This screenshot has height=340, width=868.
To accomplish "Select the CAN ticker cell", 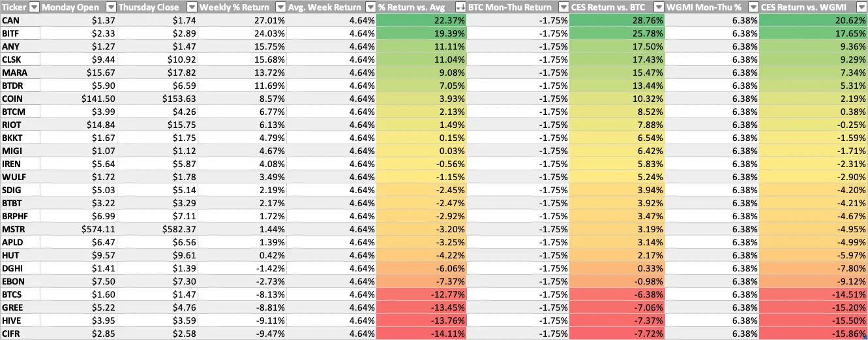I will click(x=20, y=20).
